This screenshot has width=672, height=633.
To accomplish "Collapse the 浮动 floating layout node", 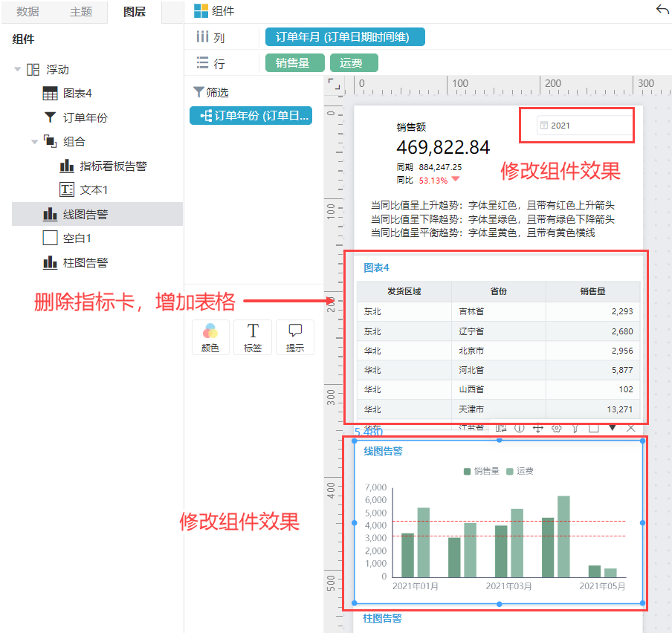I will (18, 69).
